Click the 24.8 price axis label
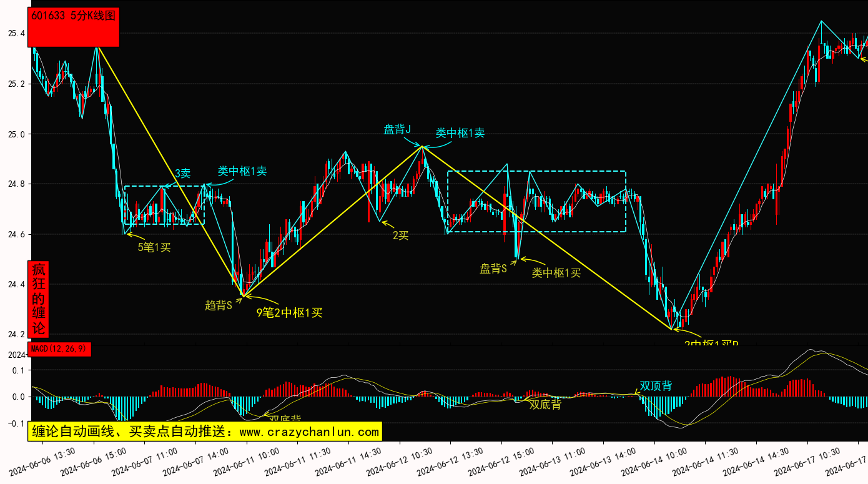The height and width of the screenshot is (484, 868). point(16,184)
